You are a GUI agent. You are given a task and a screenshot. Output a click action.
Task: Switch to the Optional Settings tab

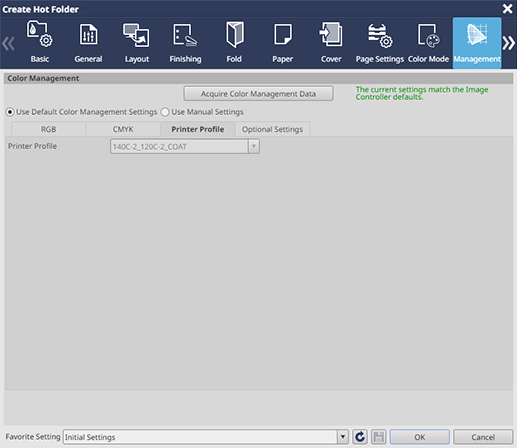(x=272, y=129)
